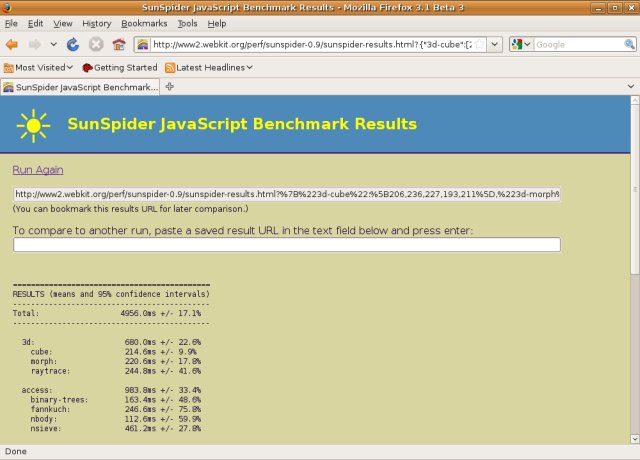Select the SunSpider JavaScript Benchmark tab
This screenshot has width=640, height=460.
tap(80, 87)
